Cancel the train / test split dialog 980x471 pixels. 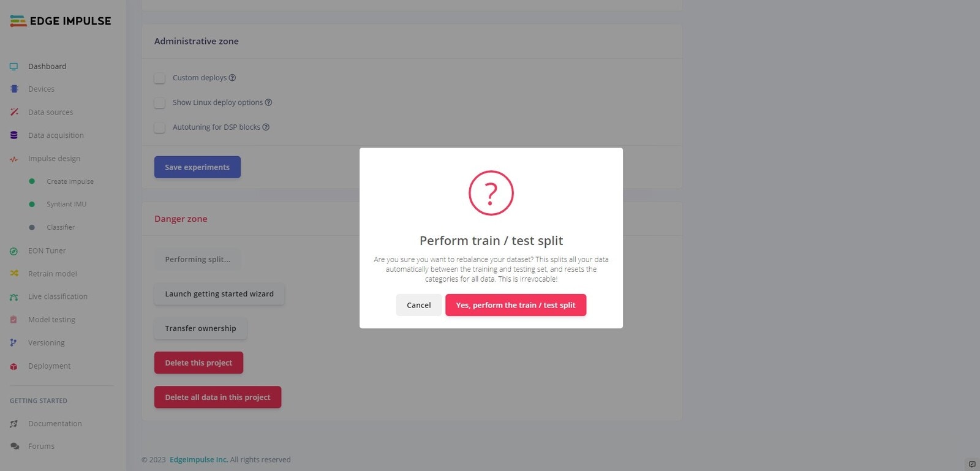pyautogui.click(x=419, y=305)
